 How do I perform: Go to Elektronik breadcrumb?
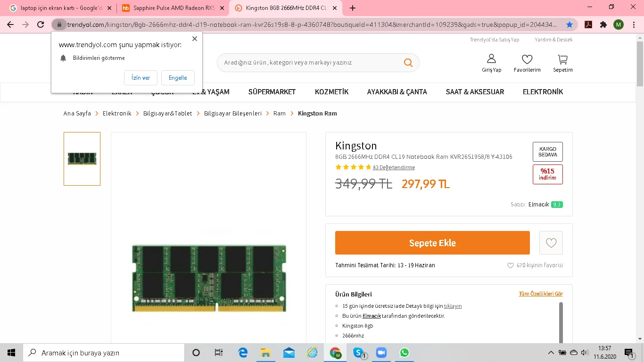point(117,114)
